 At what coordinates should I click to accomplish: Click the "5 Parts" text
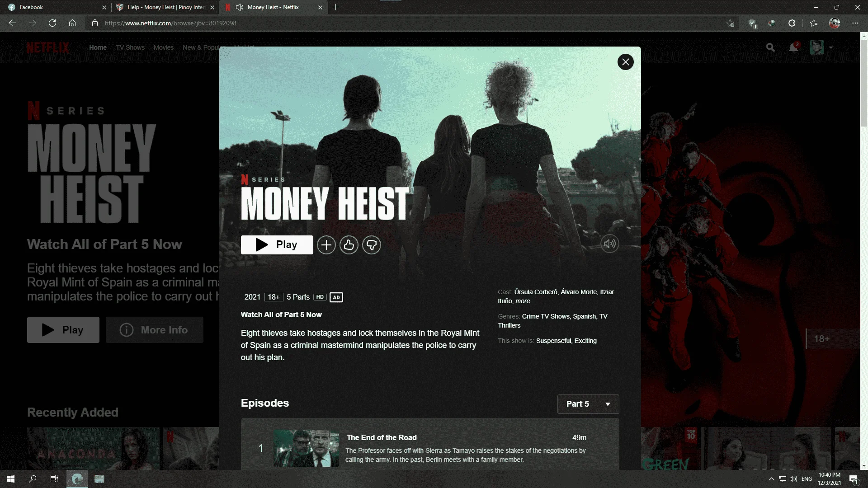298,297
